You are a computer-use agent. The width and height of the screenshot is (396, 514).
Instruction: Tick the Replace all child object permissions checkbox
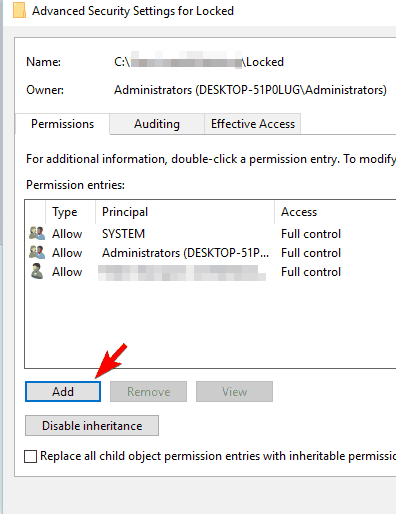[30, 456]
